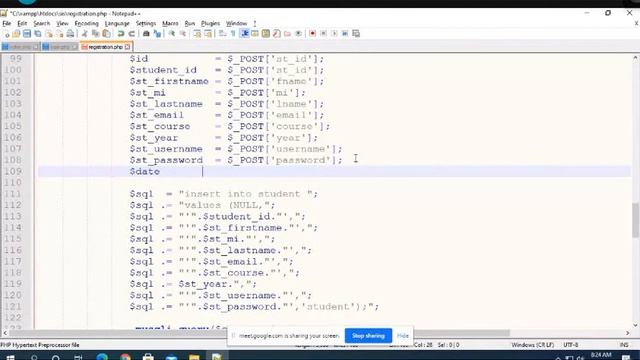Viewport: 640px width, 360px height.
Task: Open the Search menu
Action: tap(42, 23)
